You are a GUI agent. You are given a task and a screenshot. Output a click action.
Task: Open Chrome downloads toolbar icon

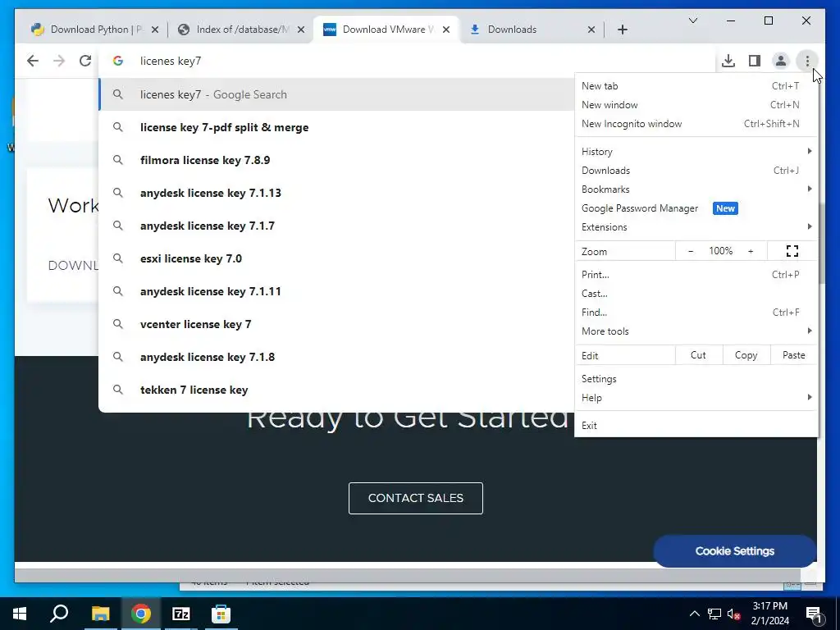pyautogui.click(x=728, y=61)
